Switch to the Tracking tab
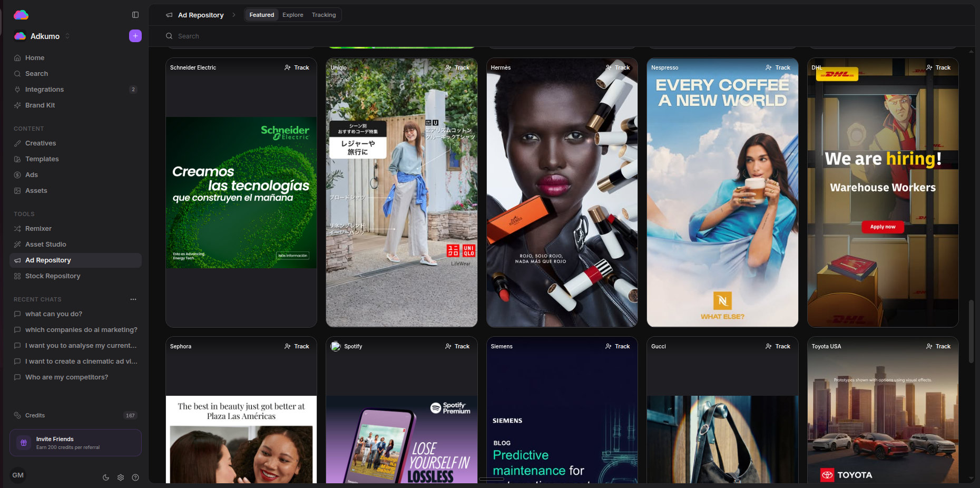The width and height of the screenshot is (980, 488). point(324,15)
